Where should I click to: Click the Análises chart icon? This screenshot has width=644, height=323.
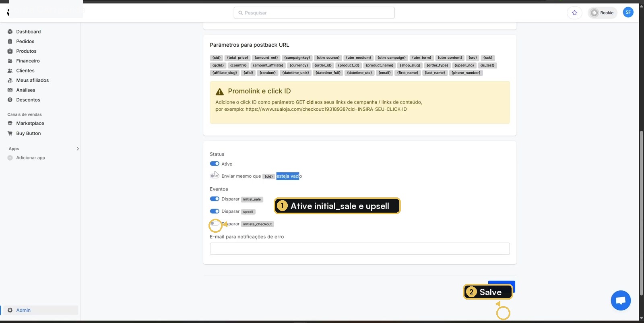pyautogui.click(x=10, y=90)
